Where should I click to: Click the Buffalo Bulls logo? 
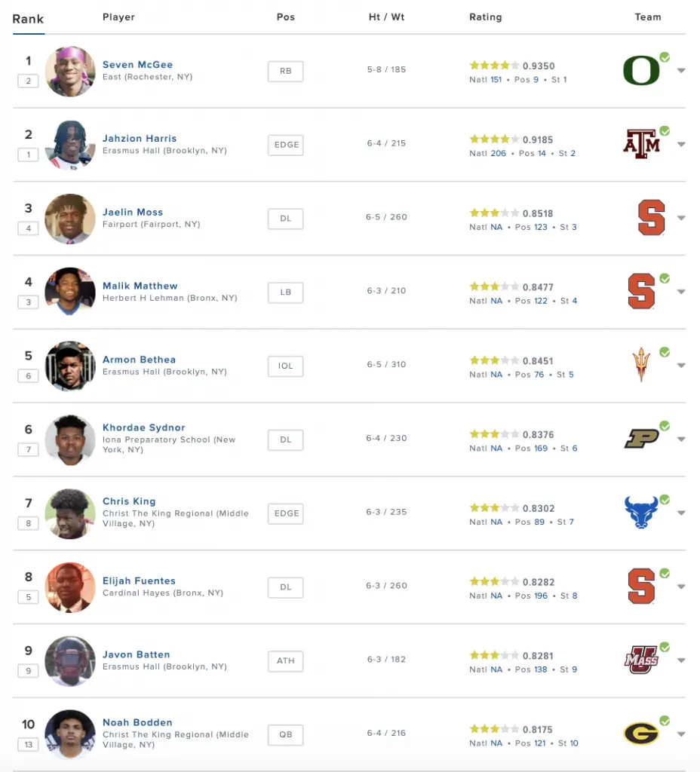click(x=641, y=513)
